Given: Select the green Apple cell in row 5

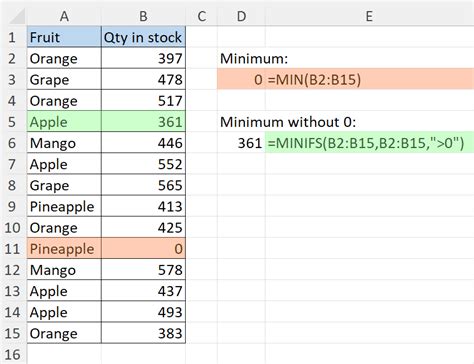Looking at the screenshot, I should 64,122.
